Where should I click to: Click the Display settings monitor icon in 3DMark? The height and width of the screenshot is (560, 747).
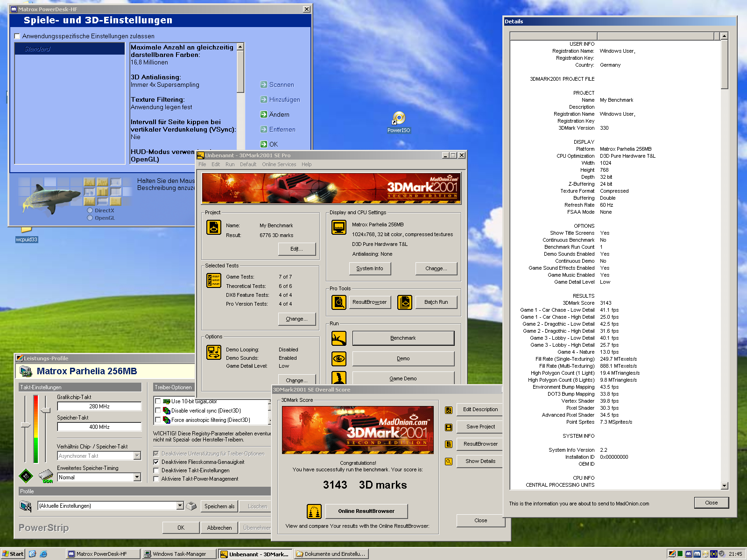[x=339, y=227]
